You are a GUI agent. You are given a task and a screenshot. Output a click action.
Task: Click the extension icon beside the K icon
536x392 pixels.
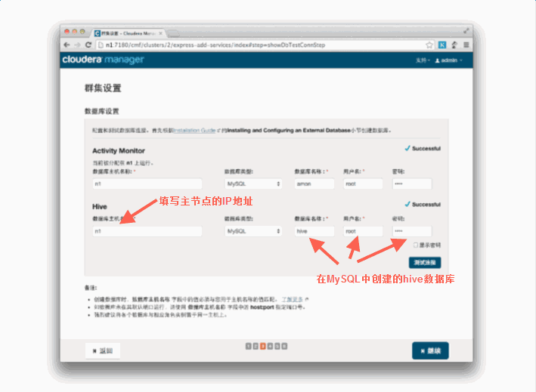coord(454,45)
